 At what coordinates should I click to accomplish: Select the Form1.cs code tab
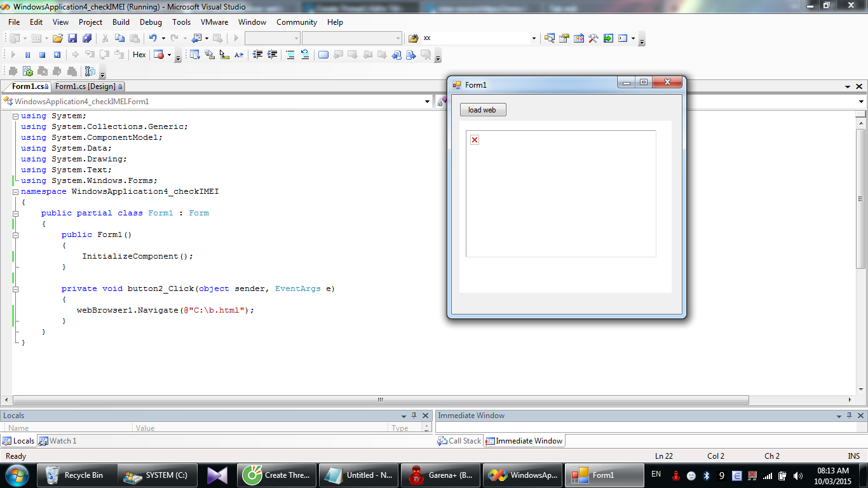pyautogui.click(x=29, y=86)
